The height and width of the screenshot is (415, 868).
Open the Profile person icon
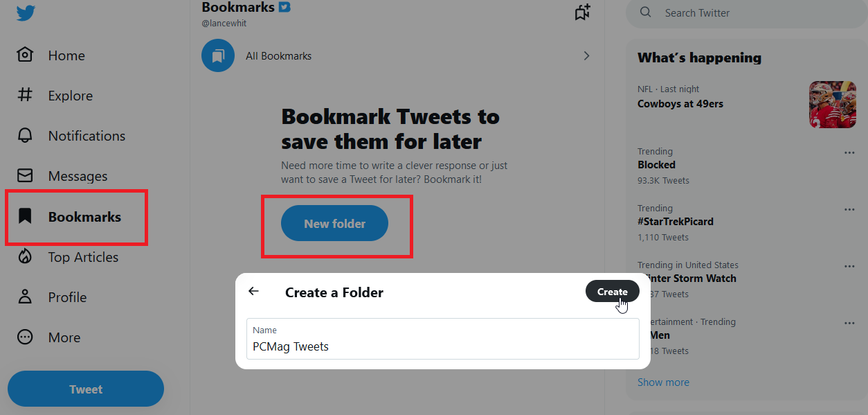tap(25, 297)
